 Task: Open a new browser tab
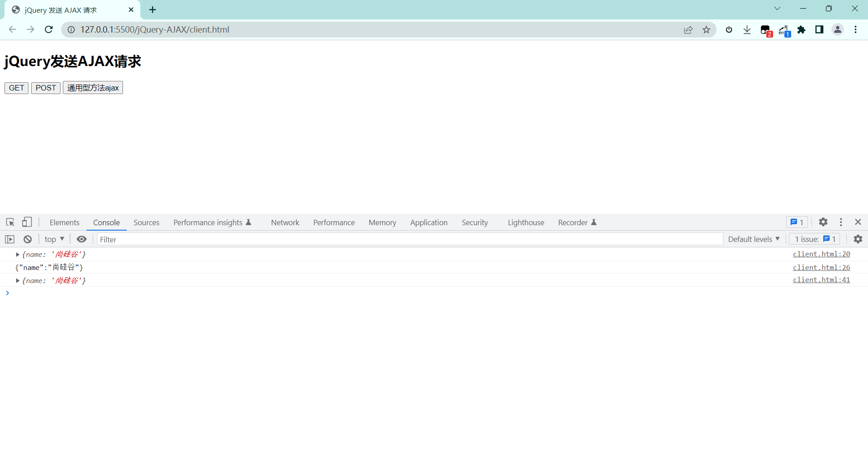153,9
